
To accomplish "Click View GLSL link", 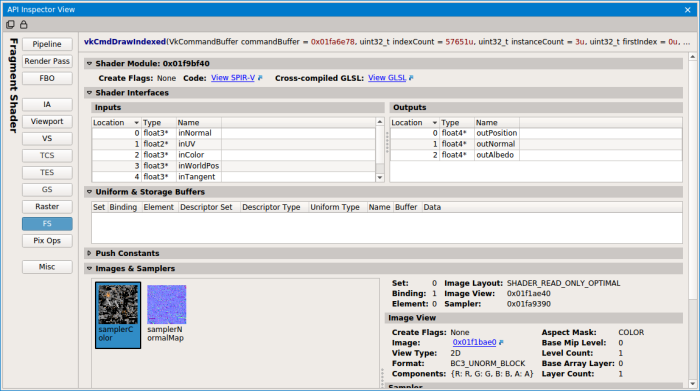I will [x=387, y=78].
